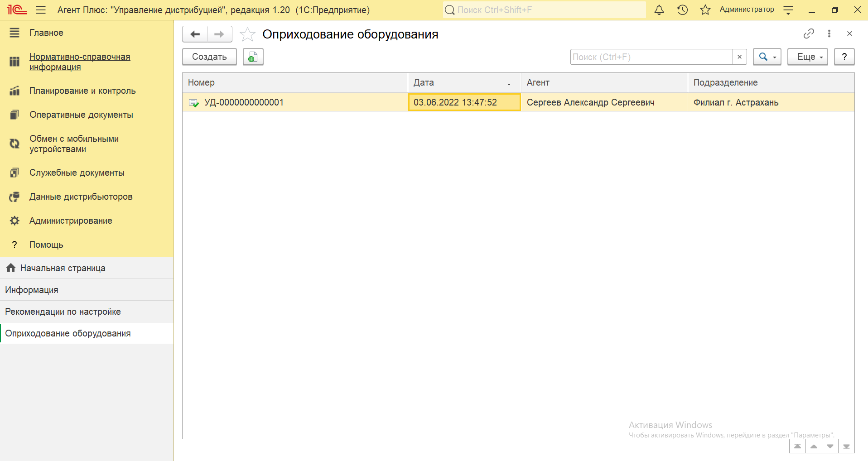This screenshot has height=461, width=868.
Task: Navigate forward with right arrow
Action: 219,34
